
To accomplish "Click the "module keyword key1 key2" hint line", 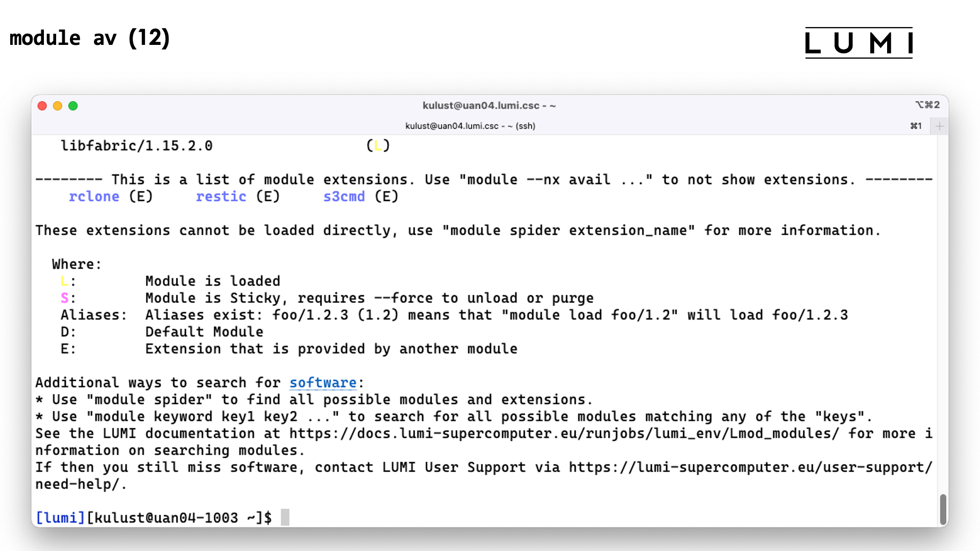I will 454,417.
